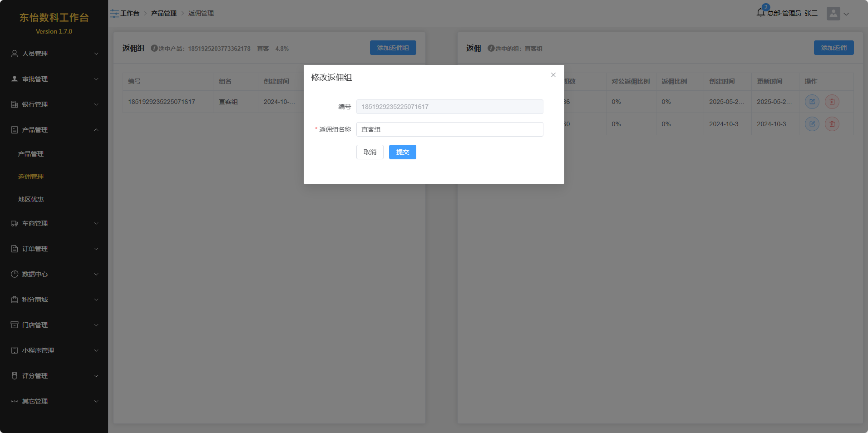Screen dimensions: 868x433
Task: Click edit icon in first commission row
Action: click(x=812, y=102)
